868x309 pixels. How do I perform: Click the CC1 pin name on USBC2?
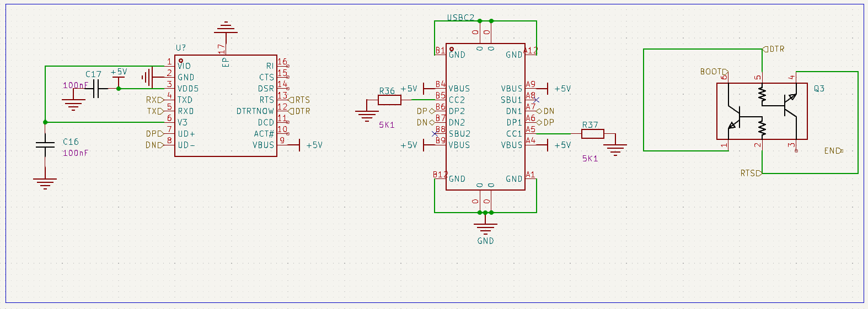point(514,134)
